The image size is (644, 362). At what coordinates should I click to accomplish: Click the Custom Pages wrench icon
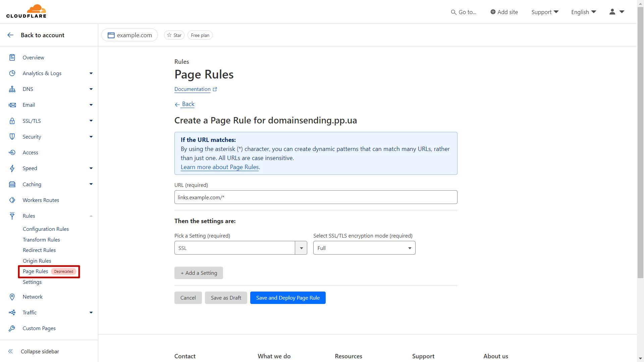point(12,328)
